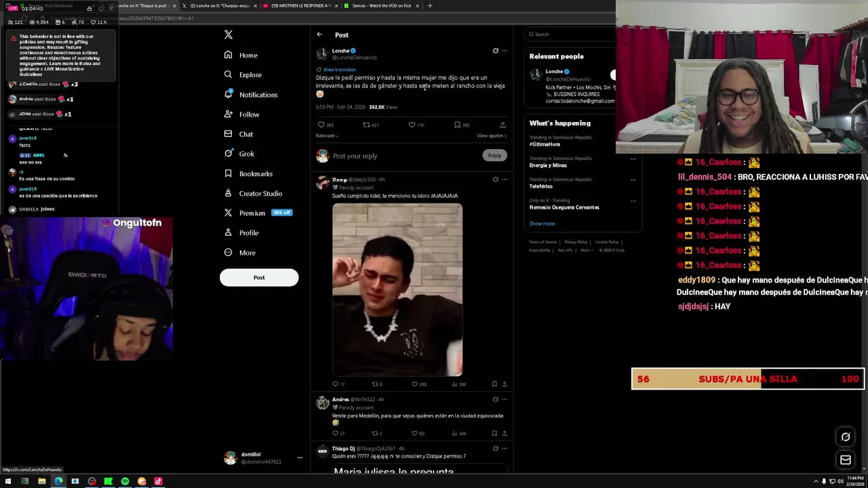Bookmark Dzzy's reply
Image resolution: width=868 pixels, height=488 pixels.
point(494,384)
